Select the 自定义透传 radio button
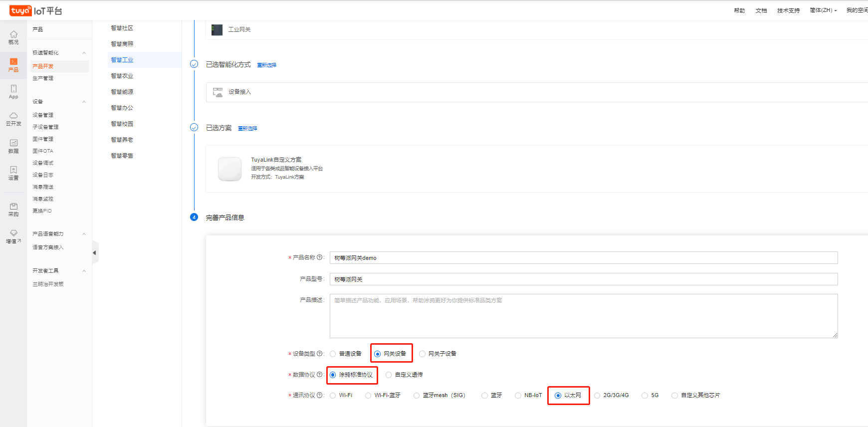This screenshot has width=868, height=427. coord(389,375)
